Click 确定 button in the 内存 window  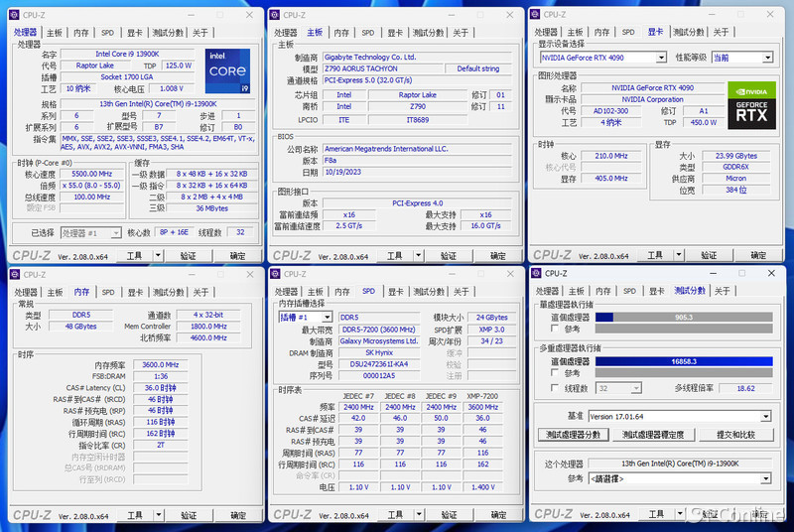[238, 516]
